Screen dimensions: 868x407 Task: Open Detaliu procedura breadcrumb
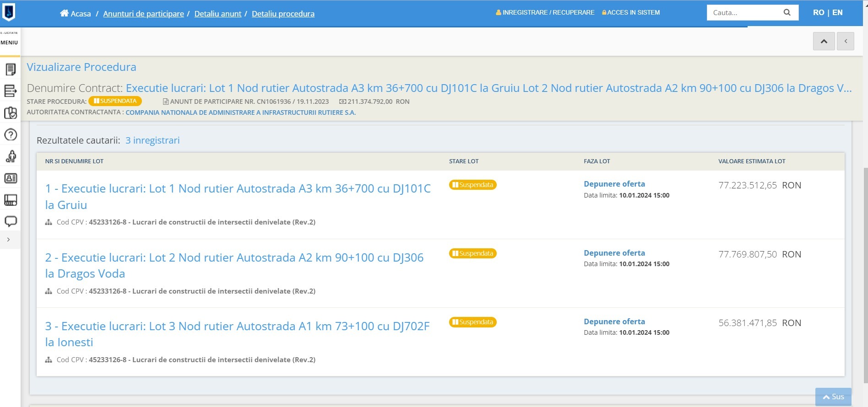point(283,14)
